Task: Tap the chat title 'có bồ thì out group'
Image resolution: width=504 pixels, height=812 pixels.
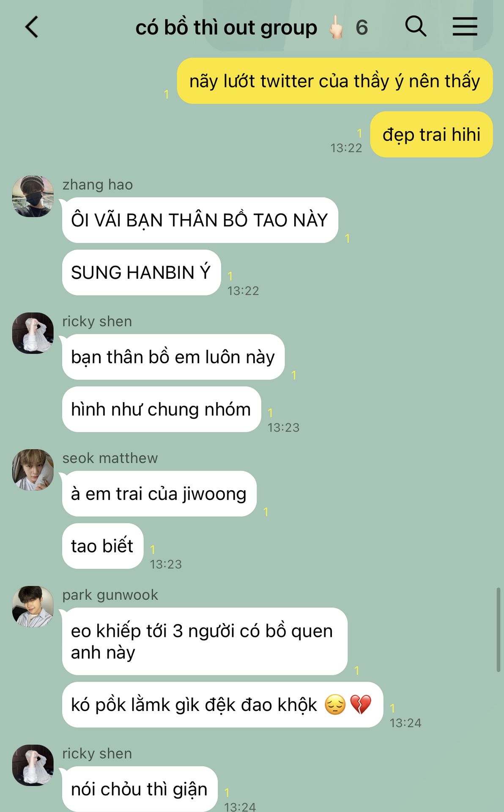Action: 226,27
